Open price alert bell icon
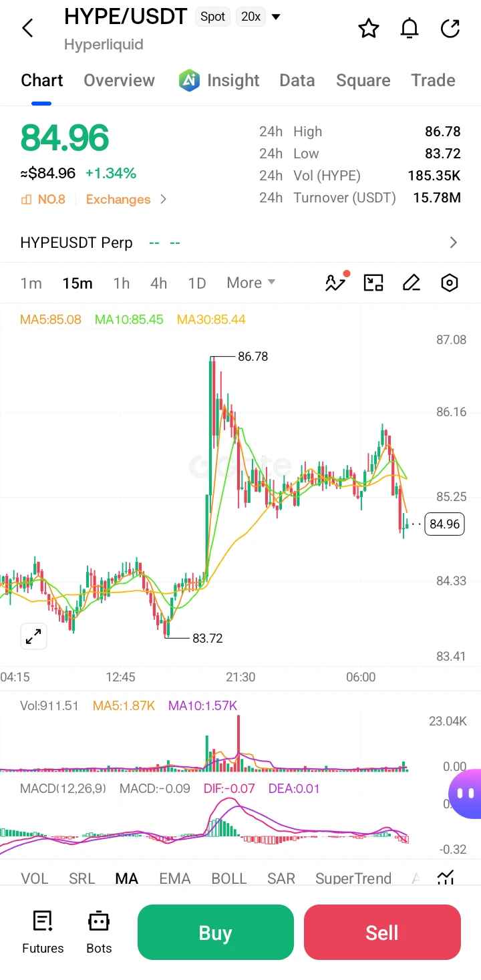 (x=410, y=28)
